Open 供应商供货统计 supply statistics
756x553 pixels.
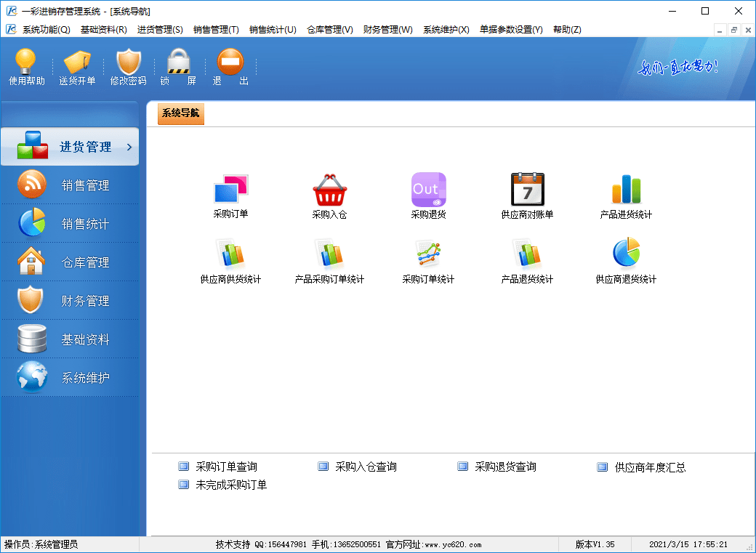(230, 256)
